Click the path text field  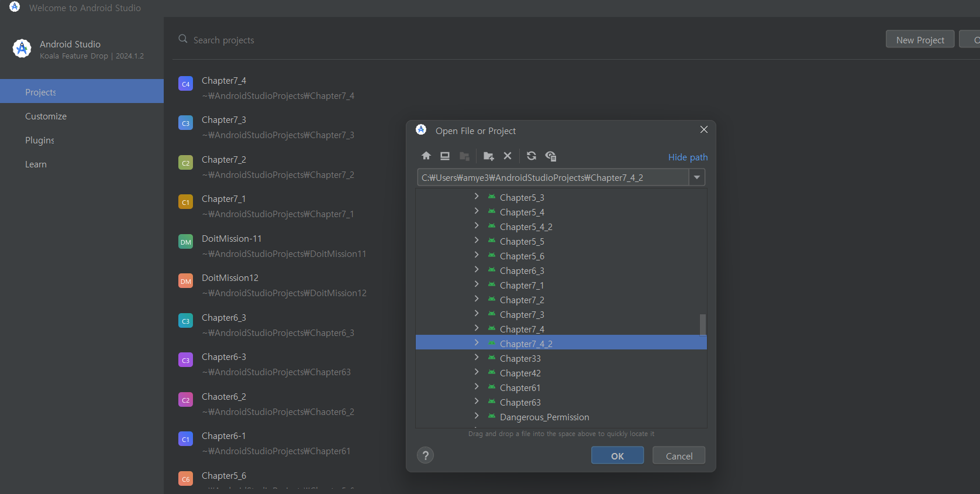tap(553, 177)
